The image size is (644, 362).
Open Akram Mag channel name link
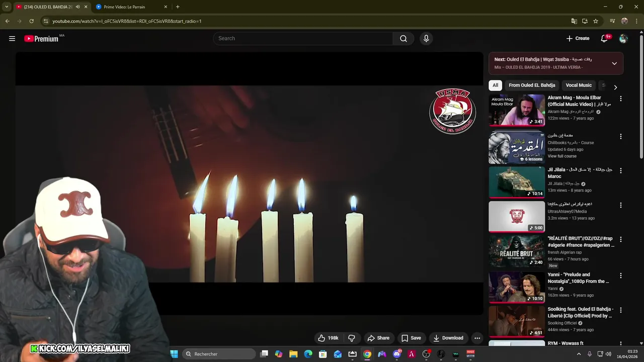(x=571, y=112)
